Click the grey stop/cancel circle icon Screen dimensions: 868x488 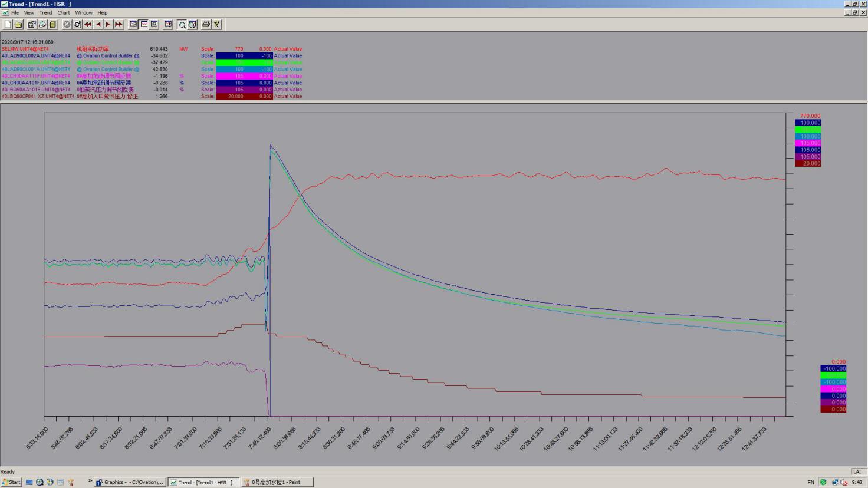[x=67, y=24]
